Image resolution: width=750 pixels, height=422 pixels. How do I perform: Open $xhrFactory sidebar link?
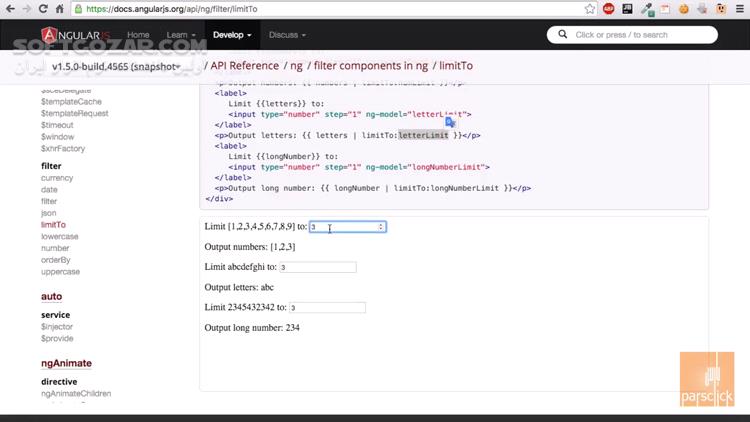[x=63, y=148]
